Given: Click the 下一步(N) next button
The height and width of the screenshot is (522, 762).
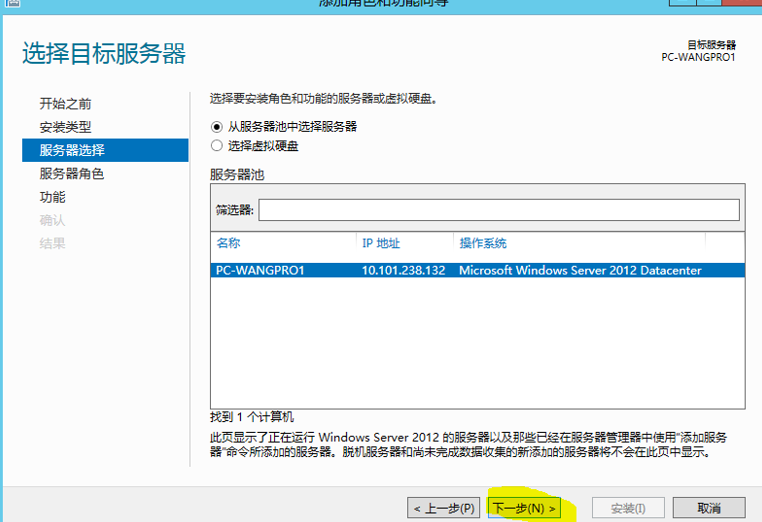Looking at the screenshot, I should coord(524,508).
